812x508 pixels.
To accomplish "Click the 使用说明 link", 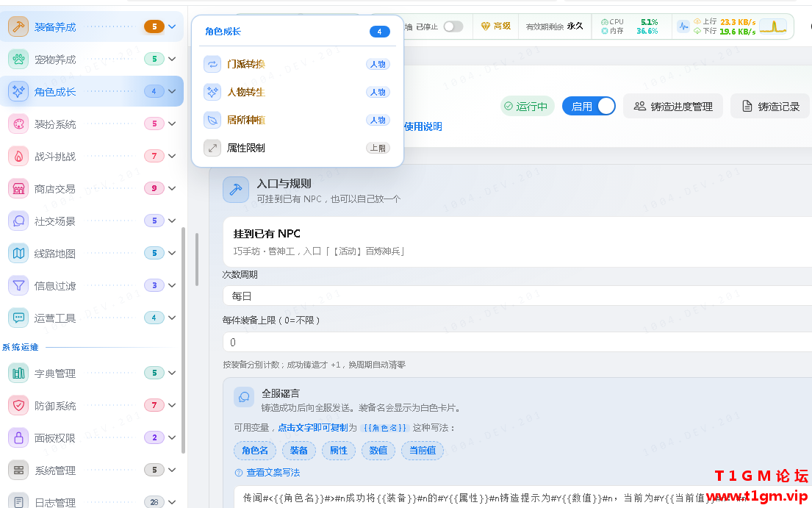I will [x=423, y=126].
